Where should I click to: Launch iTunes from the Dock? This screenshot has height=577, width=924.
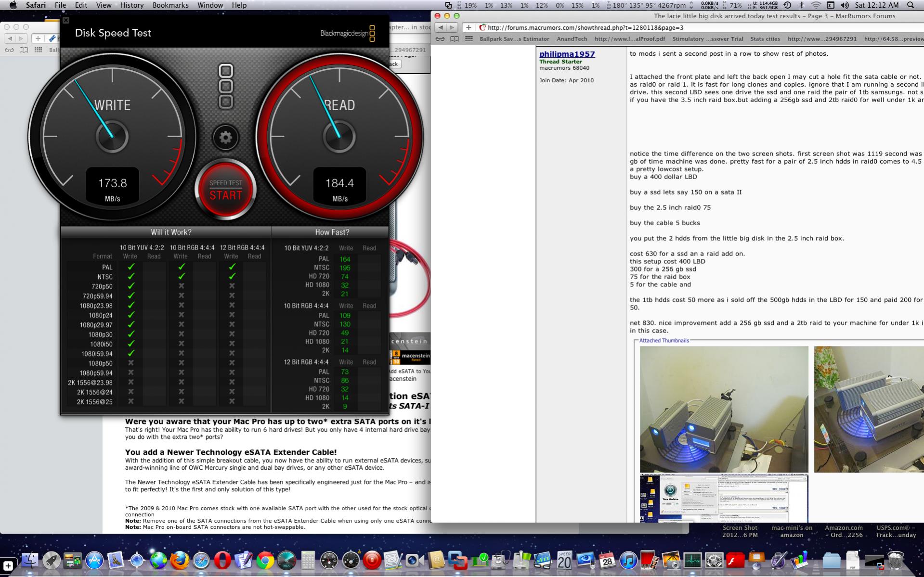click(628, 560)
